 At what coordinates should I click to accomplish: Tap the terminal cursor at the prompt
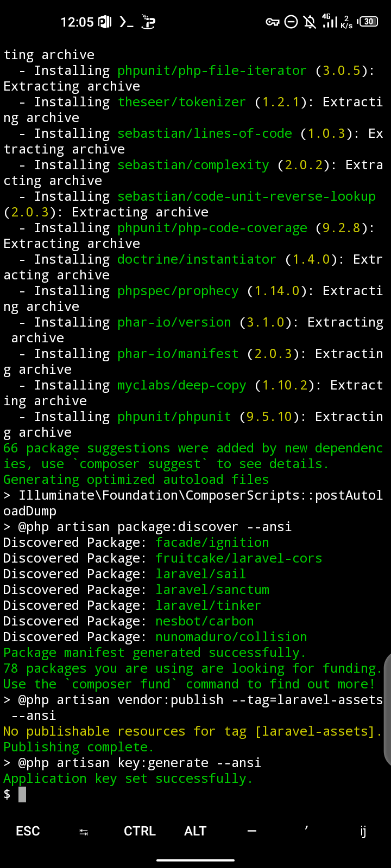point(22,794)
